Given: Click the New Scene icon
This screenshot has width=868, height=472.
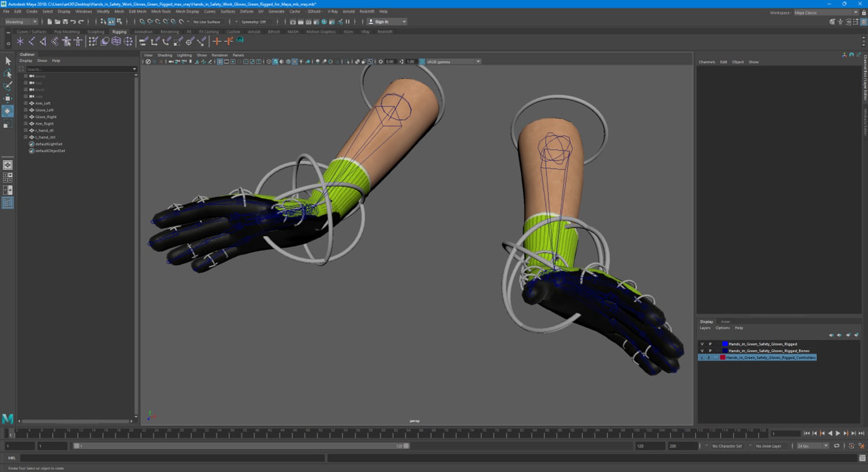Looking at the screenshot, I should pyautogui.click(x=49, y=22).
